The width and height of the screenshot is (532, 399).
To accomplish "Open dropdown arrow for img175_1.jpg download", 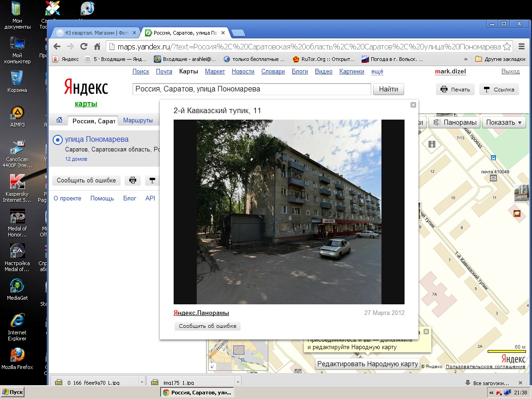I will pyautogui.click(x=238, y=382).
